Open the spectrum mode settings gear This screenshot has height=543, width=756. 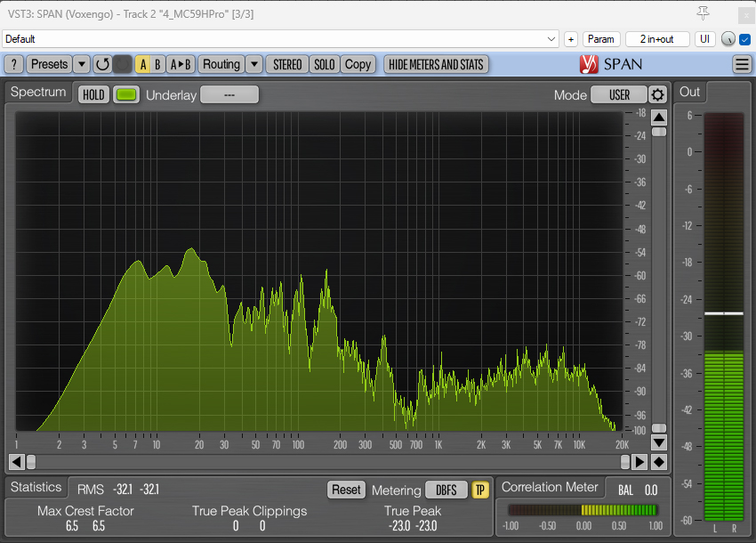[657, 95]
